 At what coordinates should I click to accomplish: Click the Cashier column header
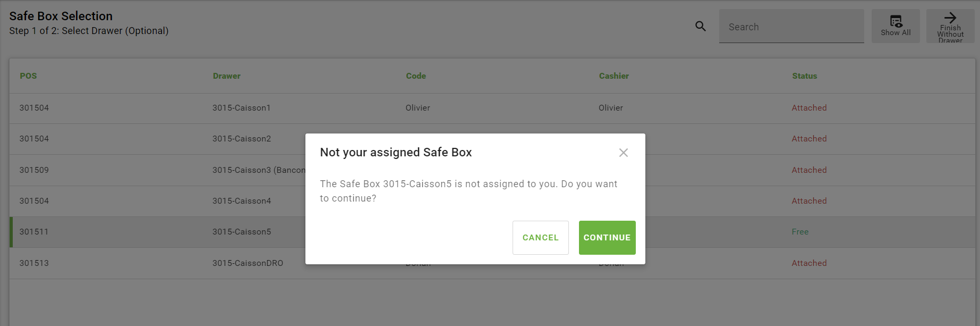point(614,76)
